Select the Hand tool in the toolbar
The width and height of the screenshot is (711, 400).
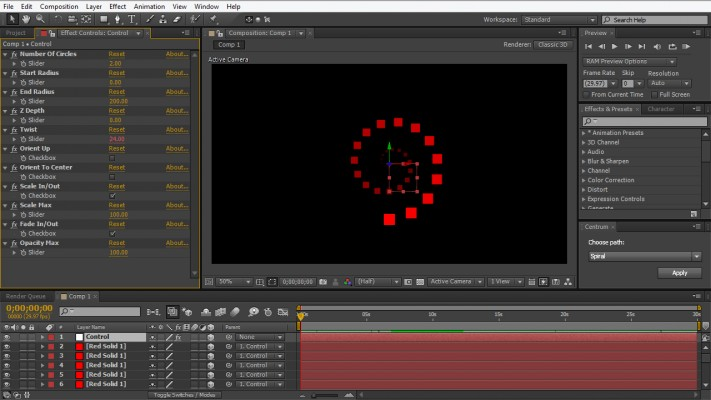pos(27,19)
